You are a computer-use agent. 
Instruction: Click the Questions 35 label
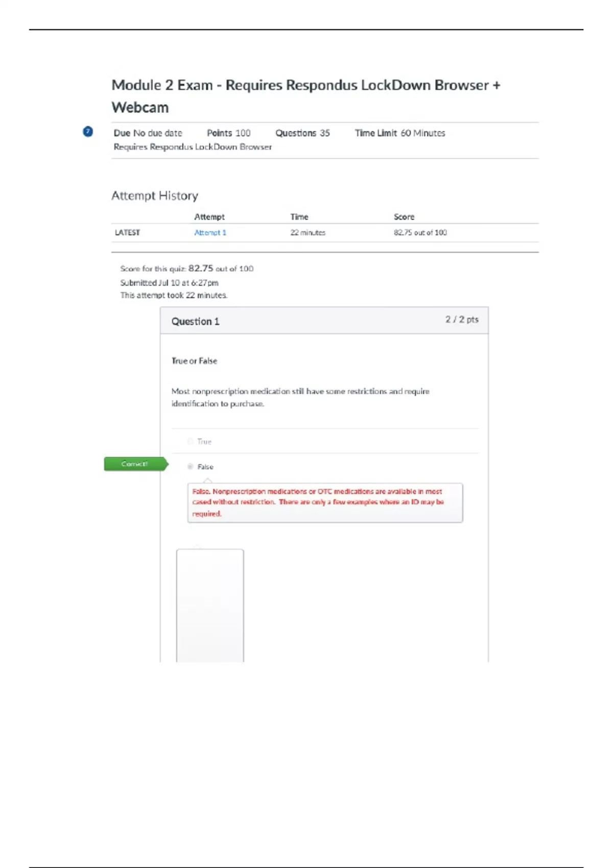pyautogui.click(x=302, y=133)
